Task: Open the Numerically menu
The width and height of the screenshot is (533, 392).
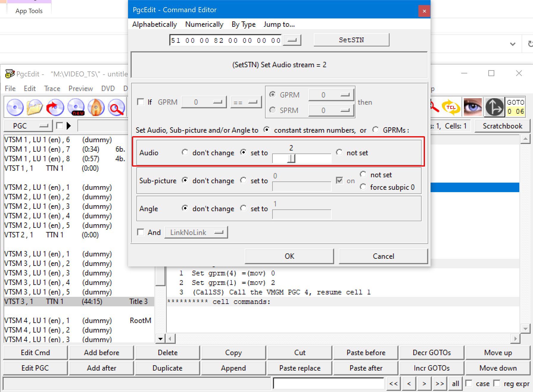Action: coord(204,24)
